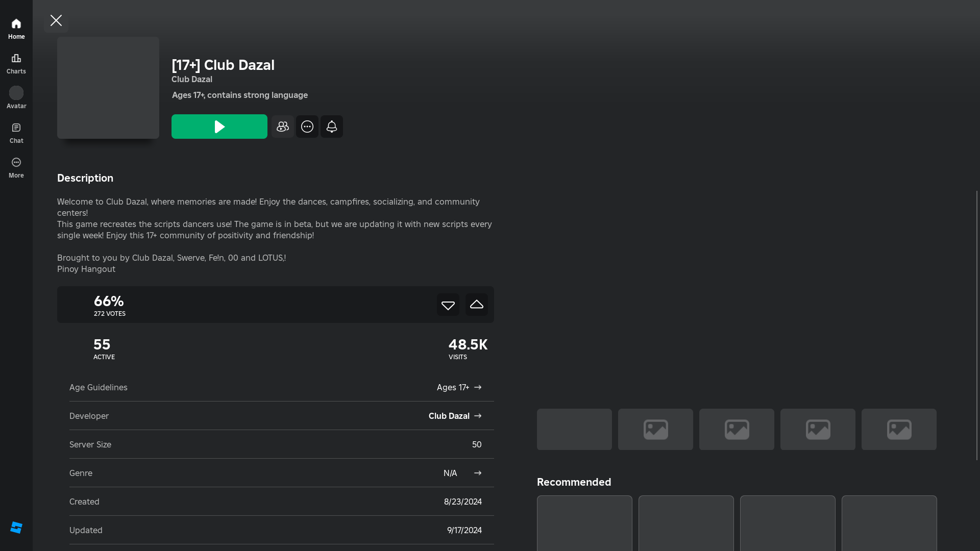980x551 pixels.
Task: Select the second screenshot thumbnail
Action: coord(655,429)
